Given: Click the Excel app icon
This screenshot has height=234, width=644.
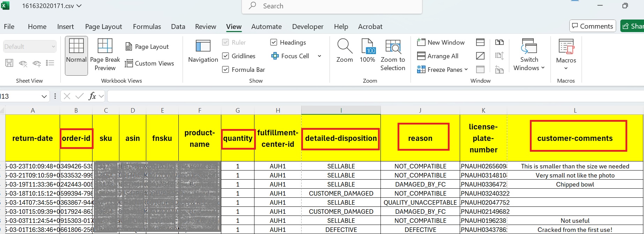Looking at the screenshot, I should 5,6.
